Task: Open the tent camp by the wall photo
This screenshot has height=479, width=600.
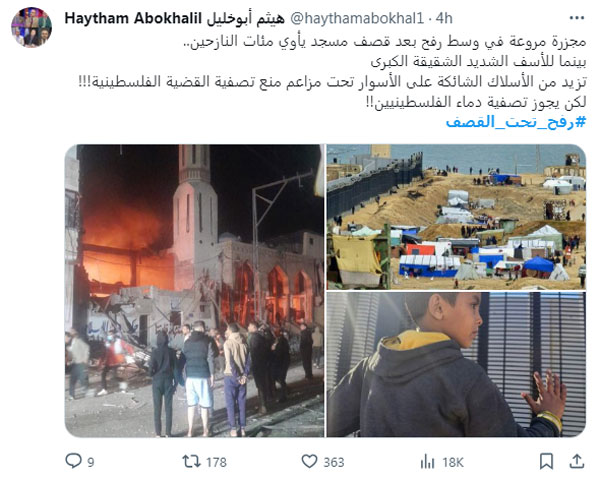Action: pos(456,217)
